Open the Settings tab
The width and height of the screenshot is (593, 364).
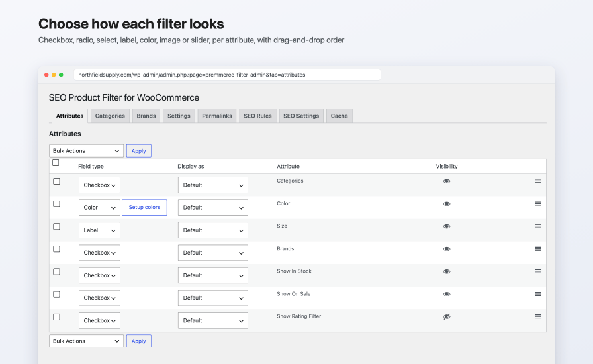pyautogui.click(x=179, y=116)
